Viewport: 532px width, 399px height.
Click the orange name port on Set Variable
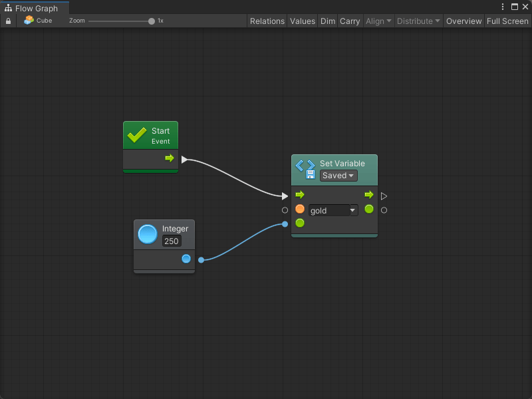300,209
